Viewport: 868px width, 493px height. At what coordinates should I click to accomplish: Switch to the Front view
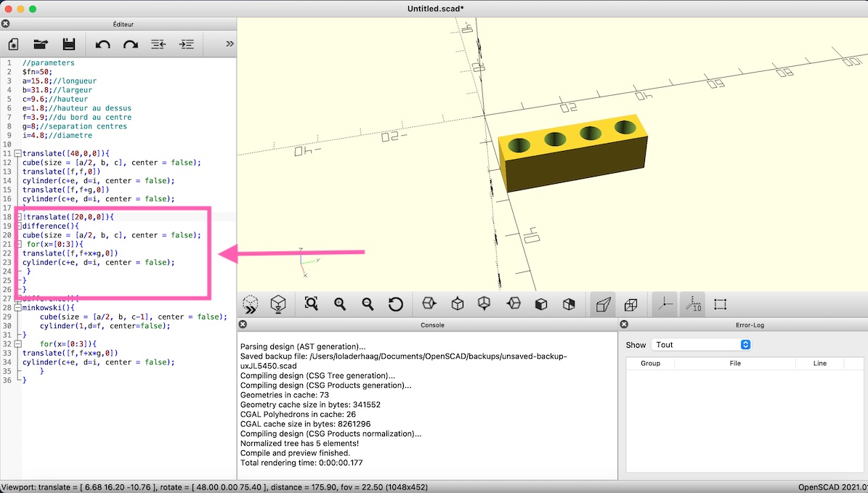pos(541,304)
